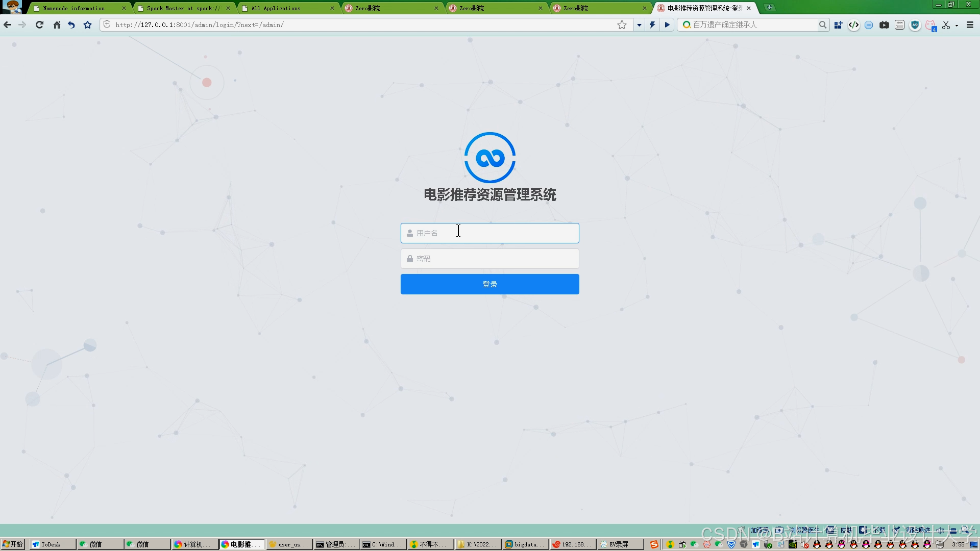Image resolution: width=980 pixels, height=551 pixels.
Task: Reload the page with refresh icon
Action: pos(39,24)
